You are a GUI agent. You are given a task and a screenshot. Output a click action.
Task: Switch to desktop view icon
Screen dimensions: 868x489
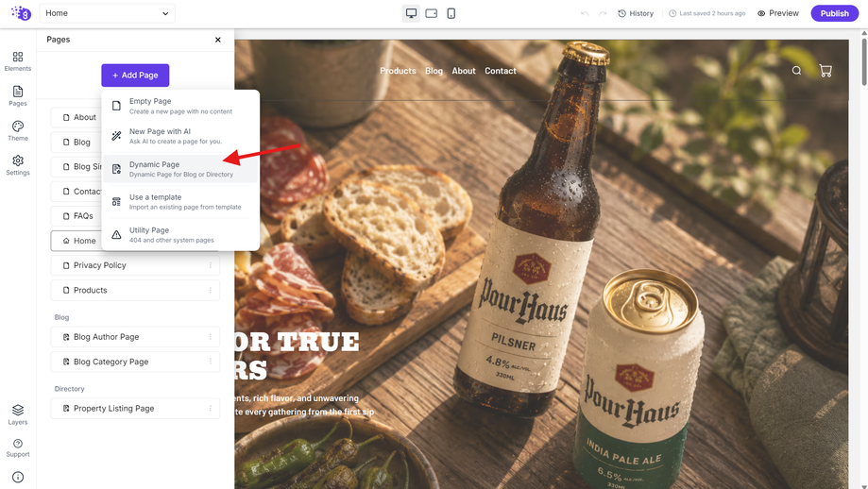point(411,13)
